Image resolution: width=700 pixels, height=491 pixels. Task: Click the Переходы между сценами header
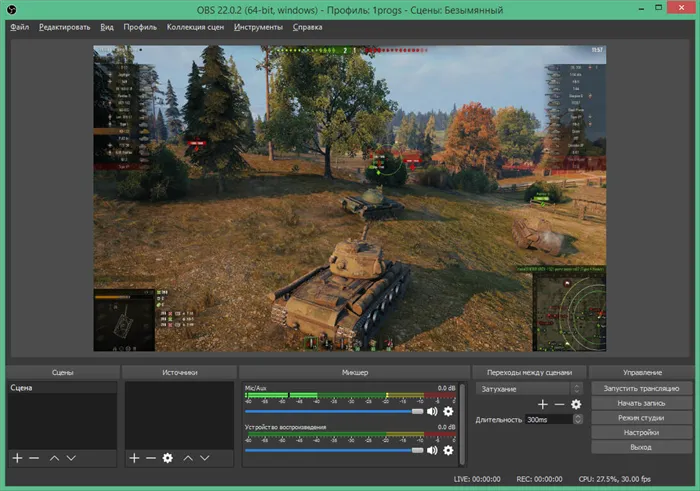click(x=529, y=372)
